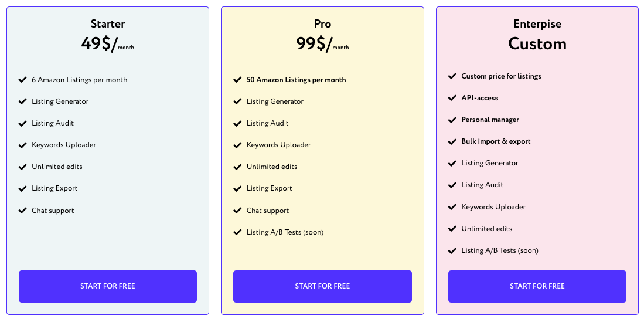Click checkmark next to Personal manager
Image resolution: width=644 pixels, height=322 pixels.
pos(452,120)
